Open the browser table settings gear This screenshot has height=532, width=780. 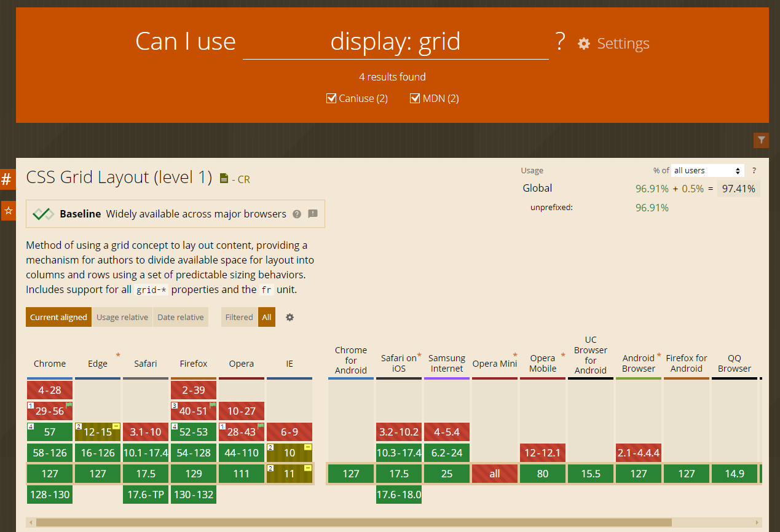290,318
